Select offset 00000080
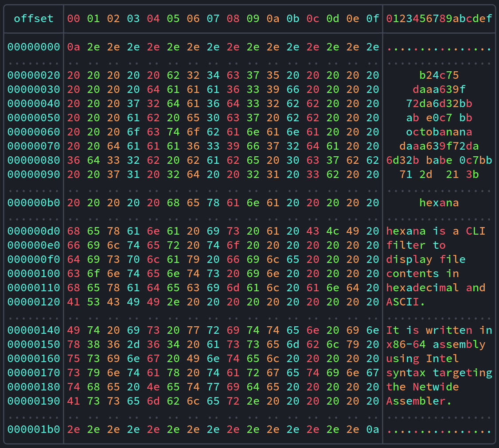The height and width of the screenshot is (448, 499). pos(34,160)
